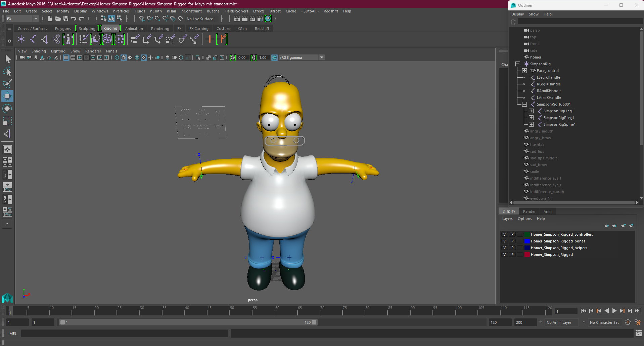Open the viewport Shading menu
The width and height of the screenshot is (644, 346).
click(x=39, y=51)
